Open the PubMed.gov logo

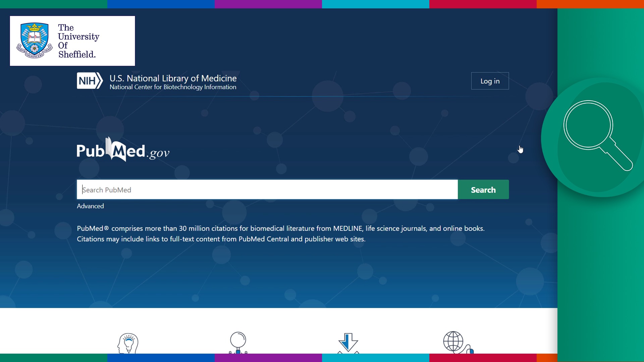[x=123, y=150]
